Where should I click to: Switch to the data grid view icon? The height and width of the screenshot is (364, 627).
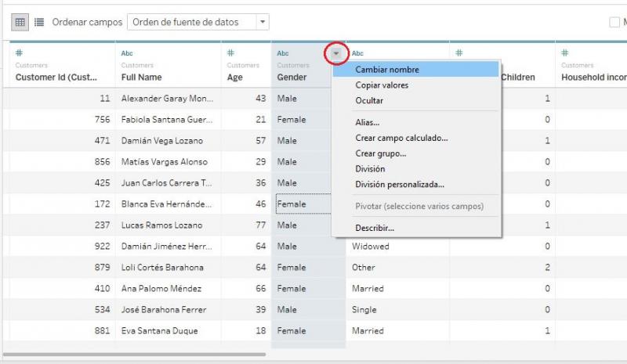[x=20, y=23]
